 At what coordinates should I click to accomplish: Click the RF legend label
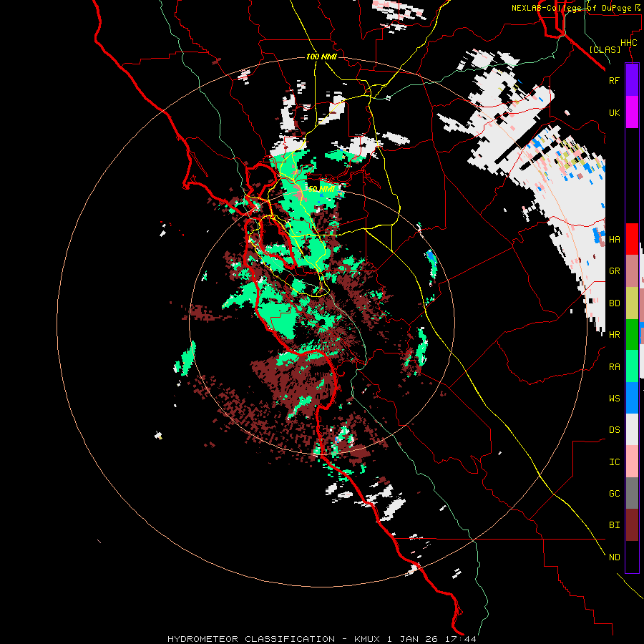(614, 80)
